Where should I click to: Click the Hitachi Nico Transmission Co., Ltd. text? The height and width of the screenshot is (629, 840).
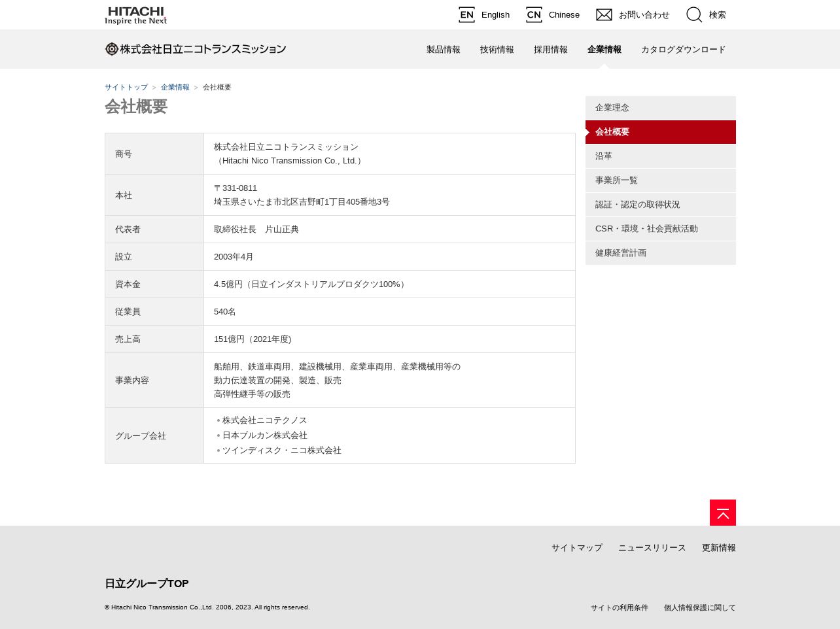[x=289, y=161]
